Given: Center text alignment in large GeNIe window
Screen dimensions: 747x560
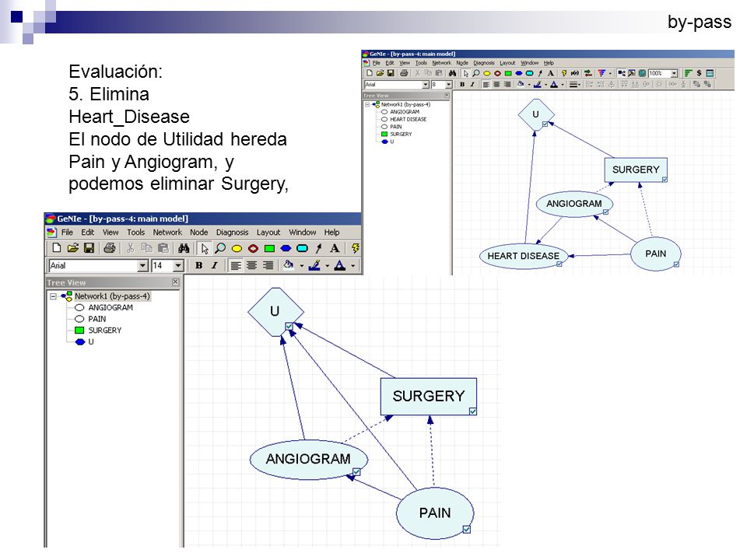Looking at the screenshot, I should tap(251, 266).
